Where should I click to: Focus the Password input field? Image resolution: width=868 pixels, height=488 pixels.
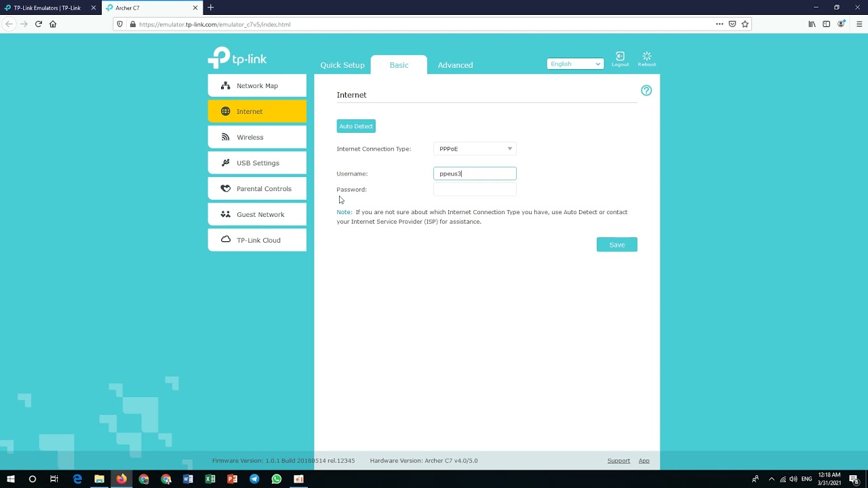pos(475,190)
